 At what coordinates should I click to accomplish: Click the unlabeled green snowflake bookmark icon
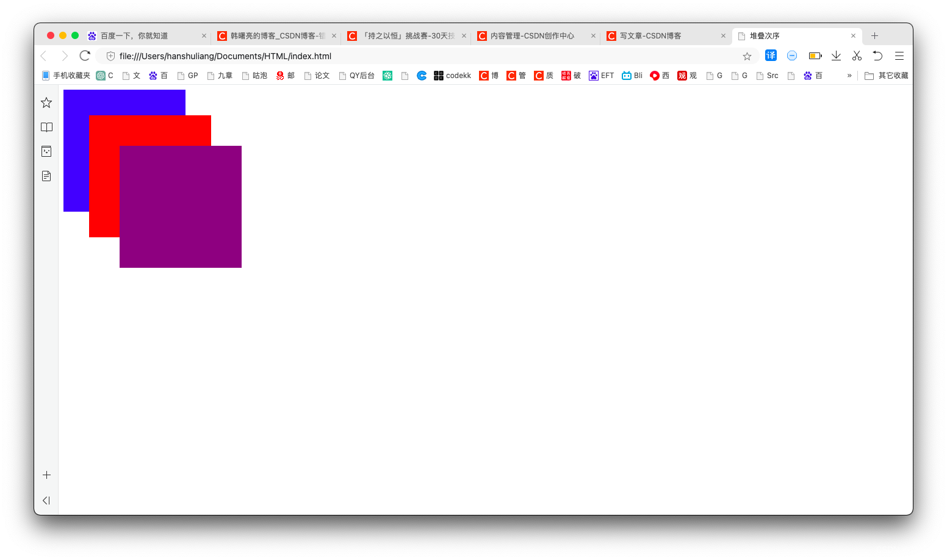387,76
